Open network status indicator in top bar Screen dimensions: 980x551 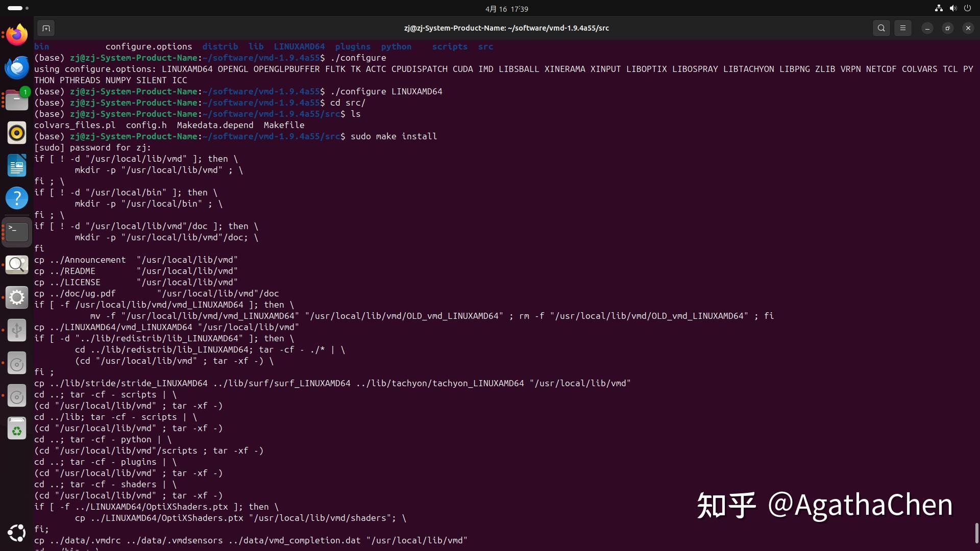pyautogui.click(x=938, y=8)
